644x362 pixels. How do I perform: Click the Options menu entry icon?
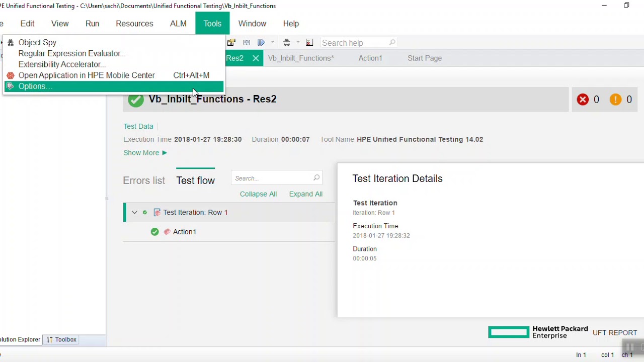coord(11,86)
